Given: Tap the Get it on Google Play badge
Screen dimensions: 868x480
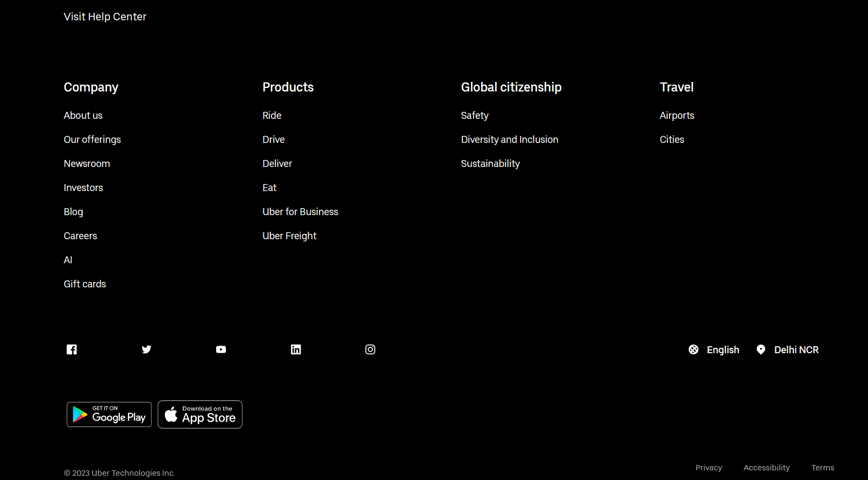Looking at the screenshot, I should 109,415.
